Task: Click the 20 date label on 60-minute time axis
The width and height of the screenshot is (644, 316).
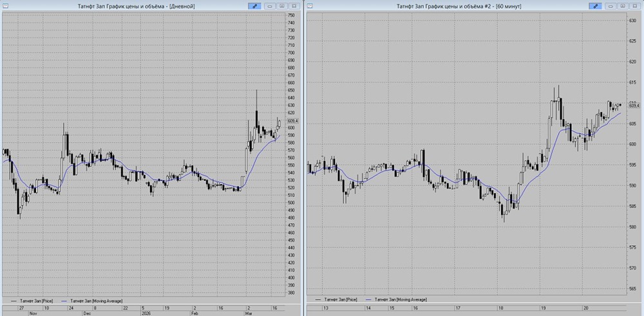Action: pyautogui.click(x=585, y=308)
